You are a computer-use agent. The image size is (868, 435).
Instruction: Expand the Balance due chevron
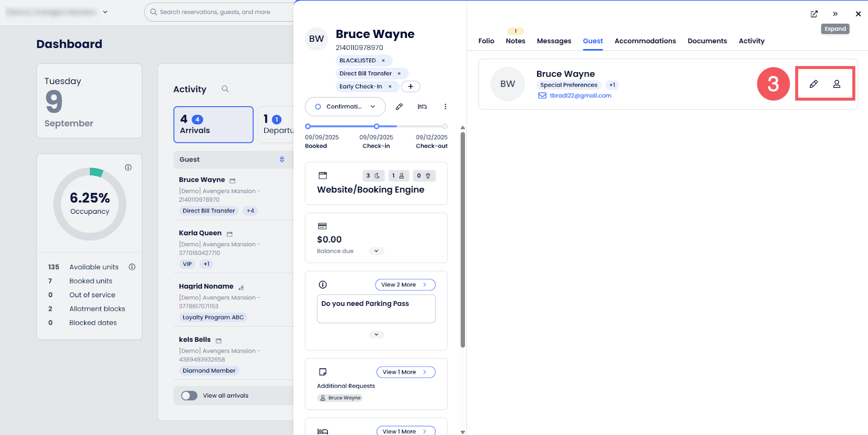coord(376,251)
